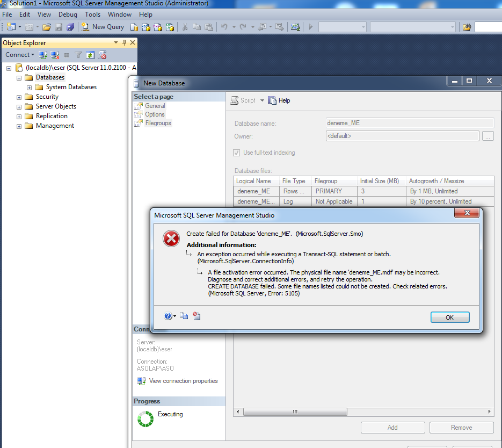
Task: Open the Debug menu
Action: click(x=68, y=15)
